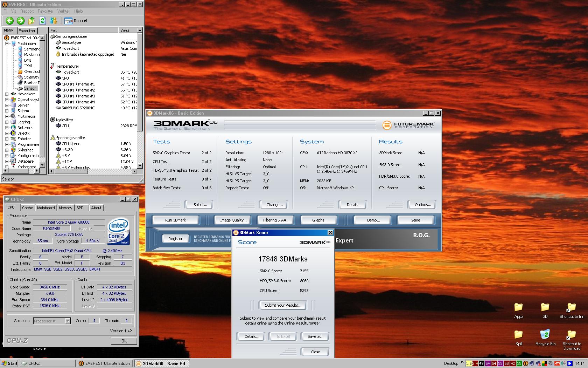
Task: Click the green 35 temperature tray swatch
Action: (x=519, y=363)
